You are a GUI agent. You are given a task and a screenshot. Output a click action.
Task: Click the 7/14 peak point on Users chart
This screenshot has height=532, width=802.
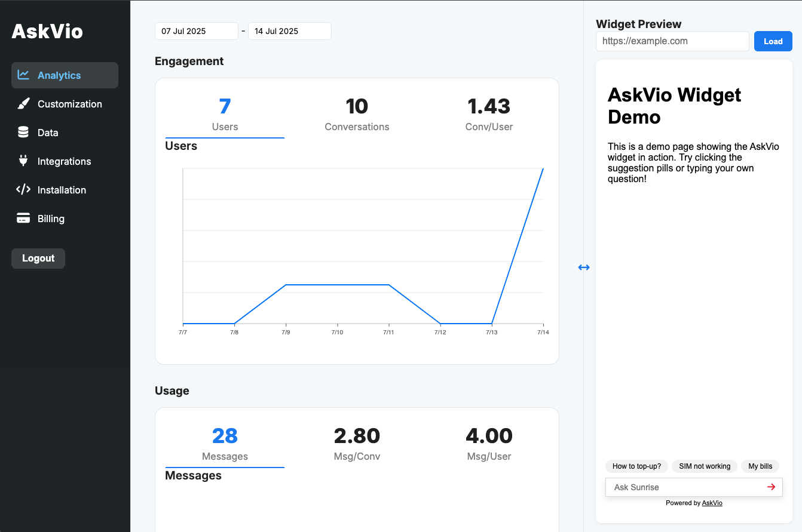click(543, 169)
